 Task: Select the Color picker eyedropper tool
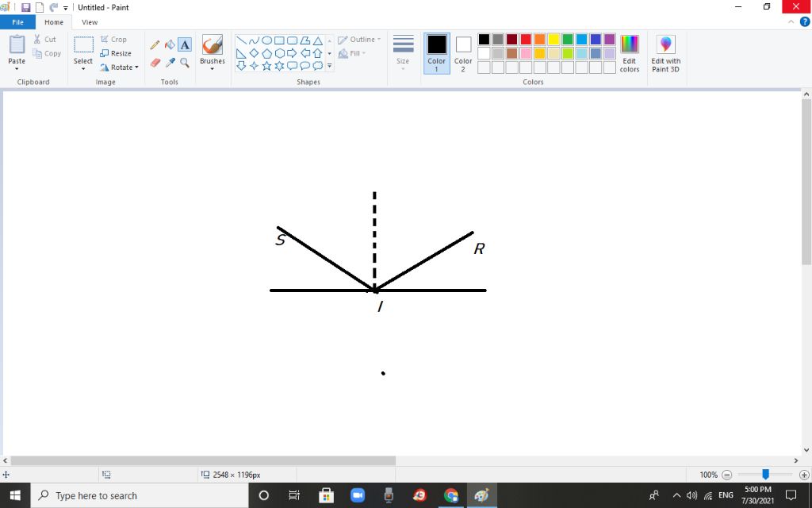[170, 63]
